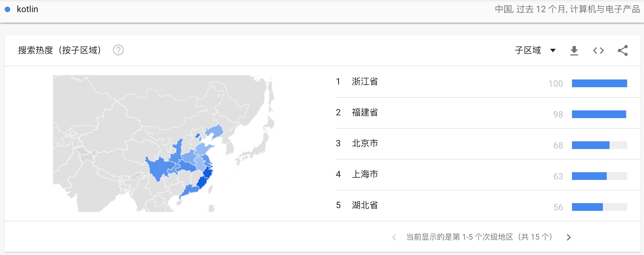Select 浙江省 in the ranking list
Image resolution: width=644 pixels, height=255 pixels.
[x=365, y=82]
